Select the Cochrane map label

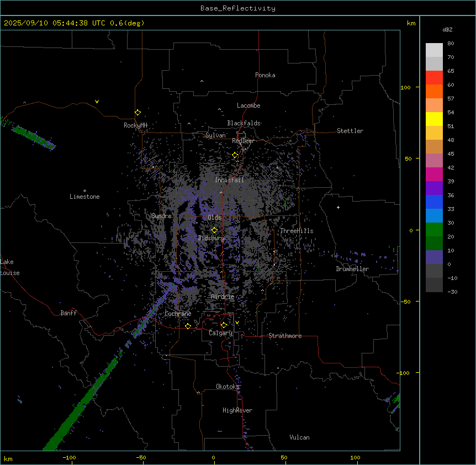178,314
